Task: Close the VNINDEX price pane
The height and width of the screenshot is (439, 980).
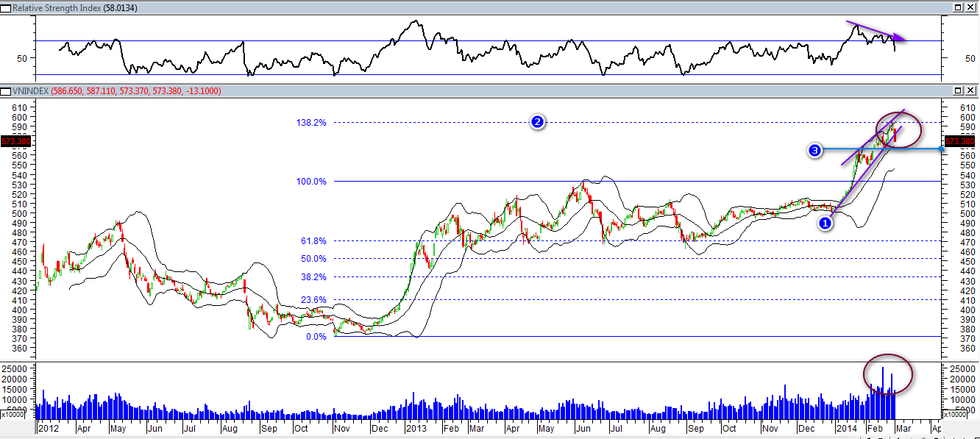Action: pos(970,90)
